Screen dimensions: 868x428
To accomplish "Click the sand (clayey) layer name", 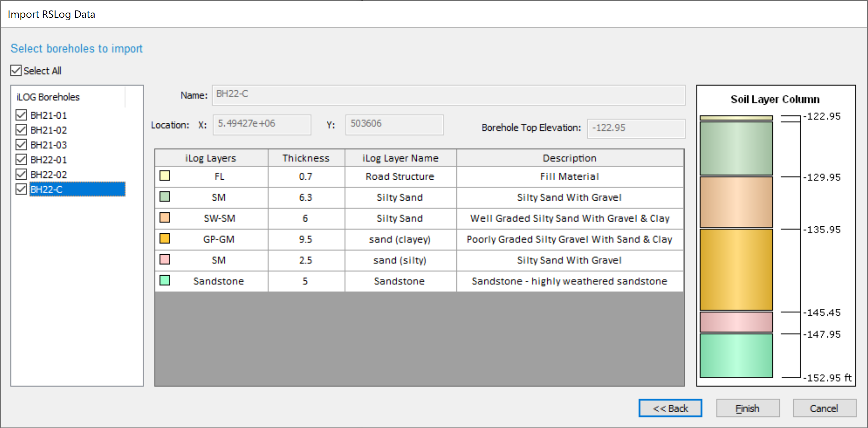I will coord(400,239).
